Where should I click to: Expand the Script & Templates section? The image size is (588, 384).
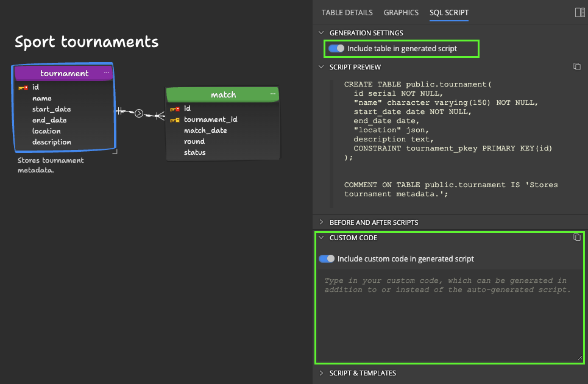pyautogui.click(x=321, y=373)
